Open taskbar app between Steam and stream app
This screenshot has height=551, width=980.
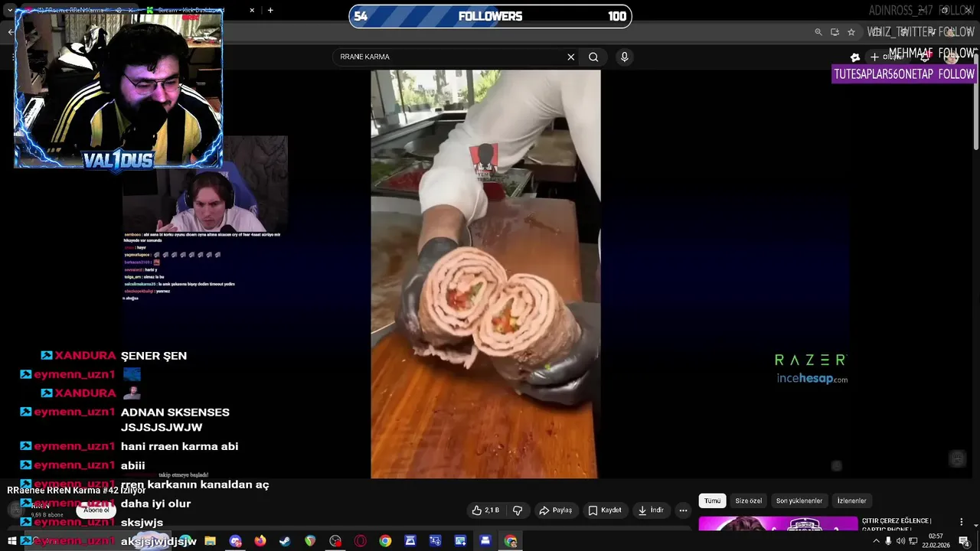tap(310, 541)
